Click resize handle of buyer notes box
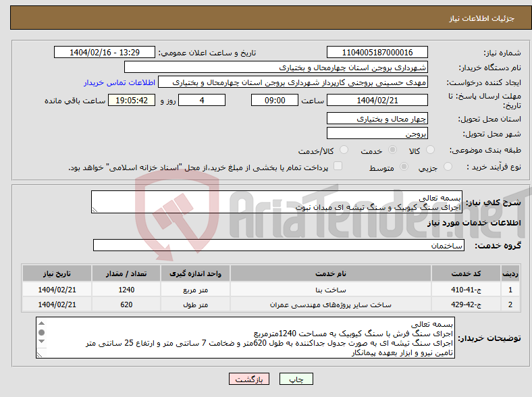Image resolution: width=532 pixels, height=397 pixels. coord(39,354)
